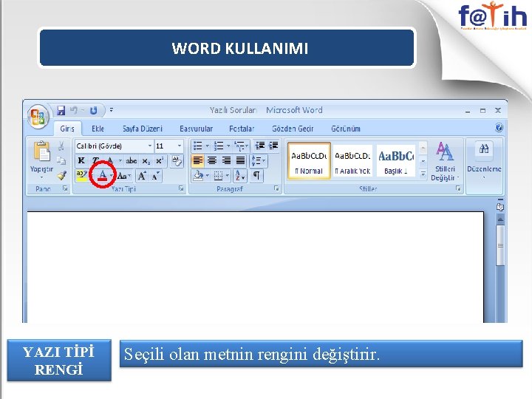Apply the Normal style thumbnail

coord(309,161)
